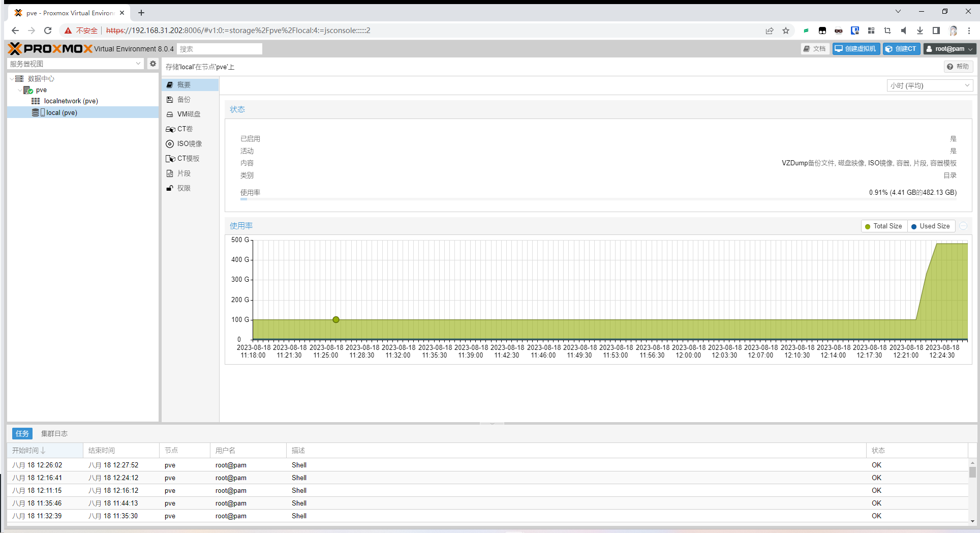The height and width of the screenshot is (533, 980).
Task: Open the VM磁盘 disk section
Action: coord(188,114)
